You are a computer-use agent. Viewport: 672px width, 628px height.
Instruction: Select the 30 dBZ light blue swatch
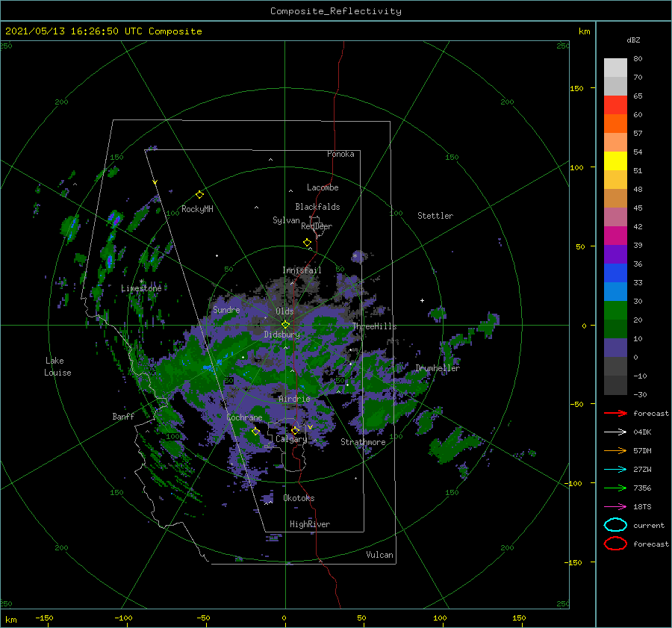click(615, 291)
